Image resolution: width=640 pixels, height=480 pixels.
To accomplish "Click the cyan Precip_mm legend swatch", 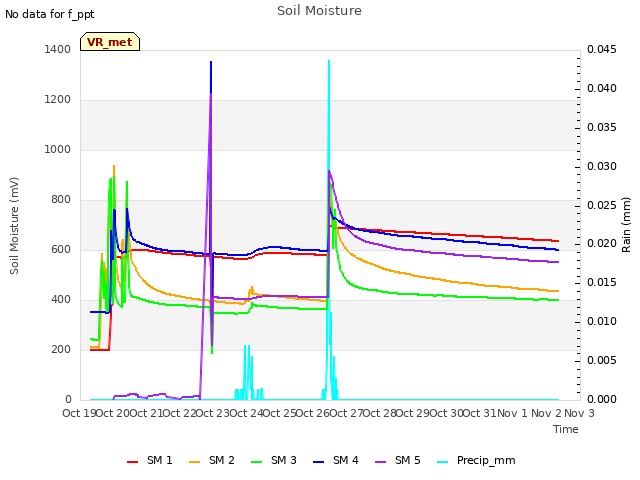I will [x=443, y=462].
